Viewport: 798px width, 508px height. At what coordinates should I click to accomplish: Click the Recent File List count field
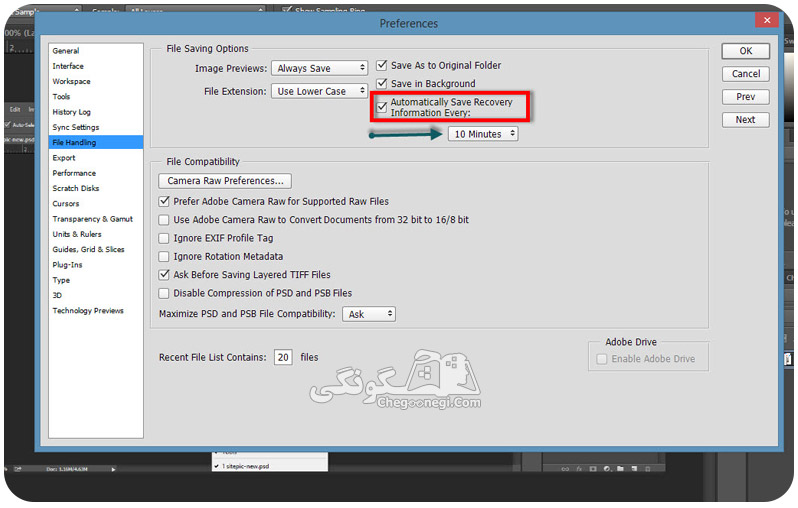[x=283, y=357]
